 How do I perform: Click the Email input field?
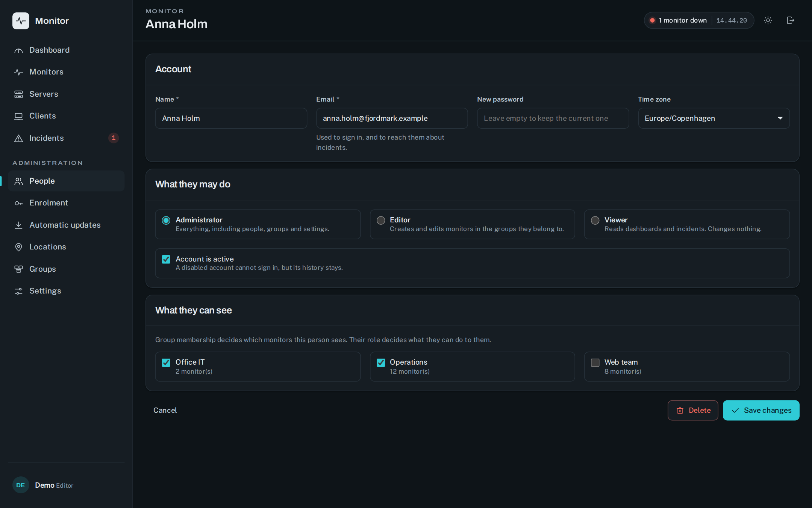392,118
